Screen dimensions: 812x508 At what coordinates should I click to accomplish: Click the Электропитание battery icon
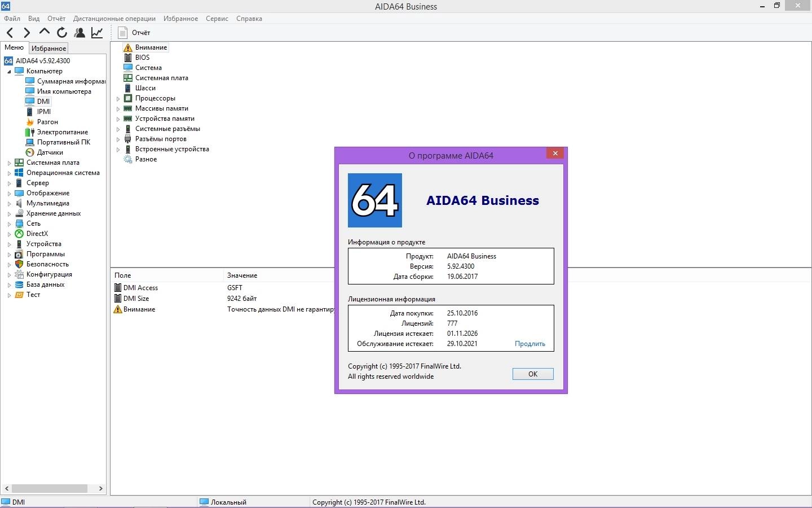pos(30,132)
